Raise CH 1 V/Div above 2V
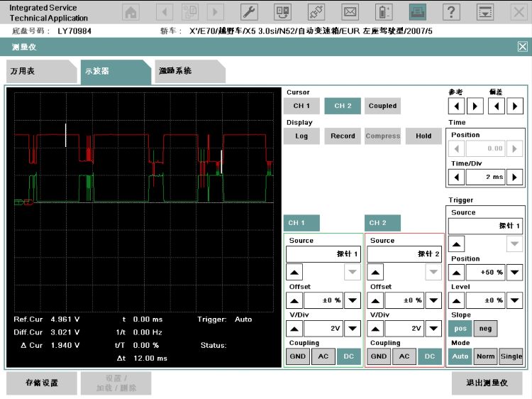The height and width of the screenshot is (399, 532). (294, 329)
